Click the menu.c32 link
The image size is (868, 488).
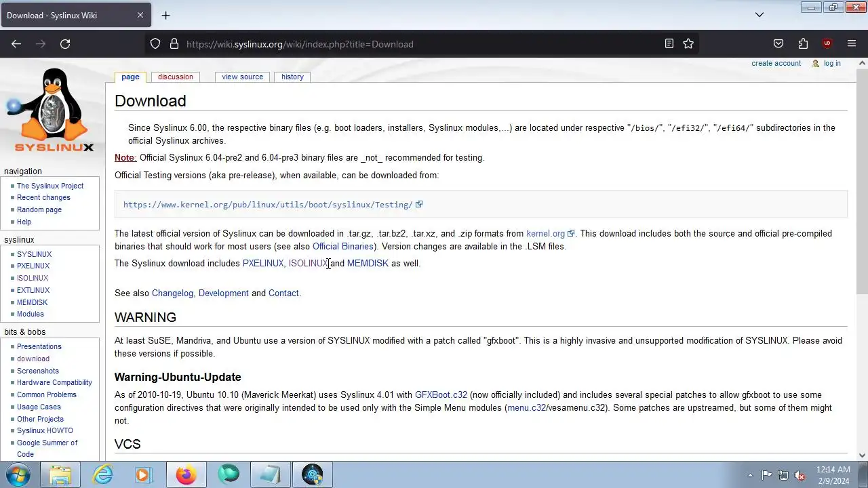[x=526, y=407]
